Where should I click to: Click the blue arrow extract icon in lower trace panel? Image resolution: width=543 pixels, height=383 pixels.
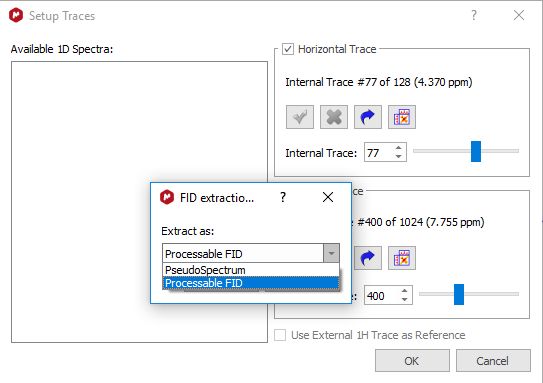tap(368, 258)
